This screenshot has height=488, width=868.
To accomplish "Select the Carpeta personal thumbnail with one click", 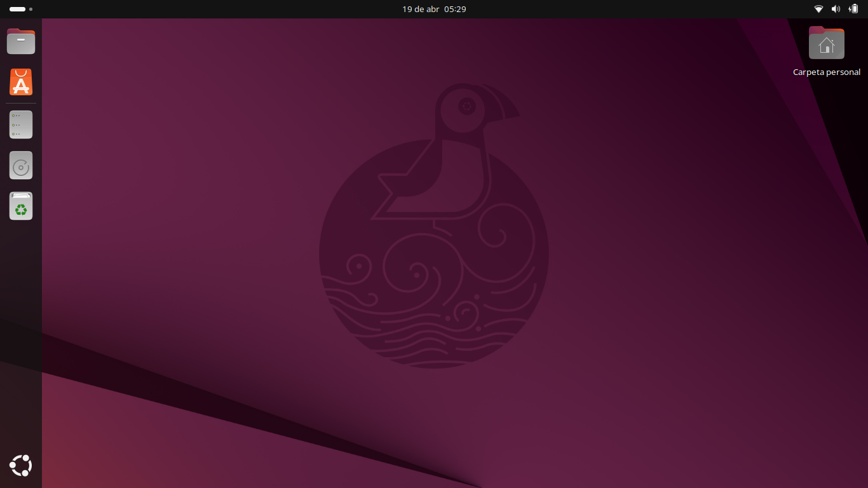I will 826,43.
